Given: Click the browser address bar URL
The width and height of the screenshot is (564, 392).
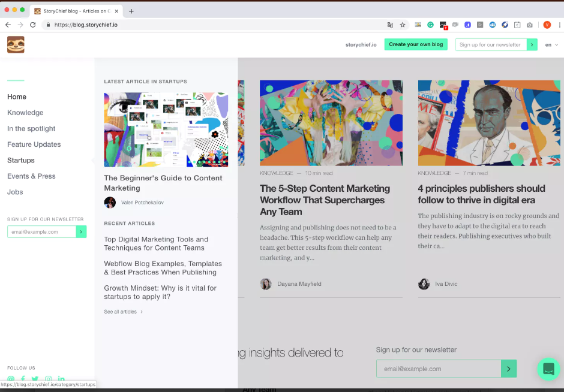Looking at the screenshot, I should click(86, 25).
